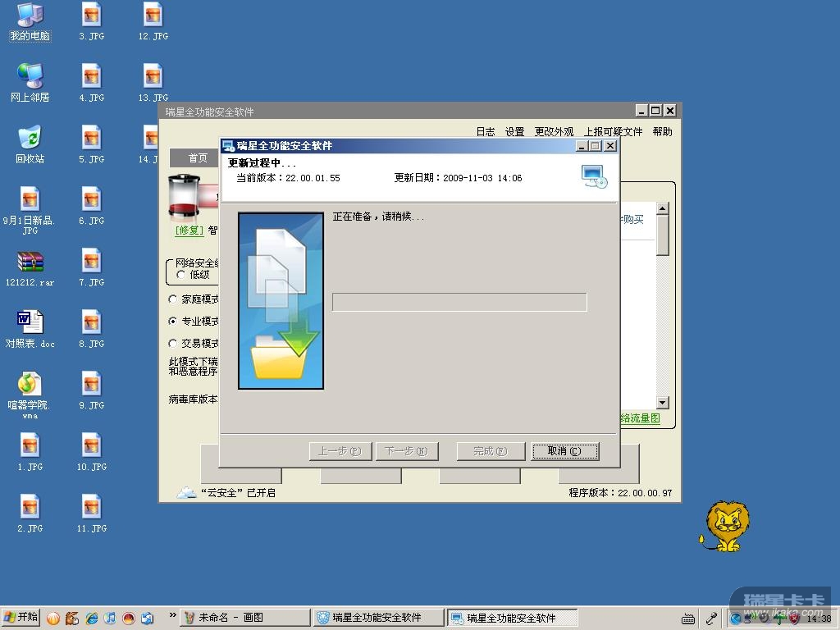Image resolution: width=840 pixels, height=630 pixels.
Task: Click the 取消(C) button
Action: click(564, 451)
